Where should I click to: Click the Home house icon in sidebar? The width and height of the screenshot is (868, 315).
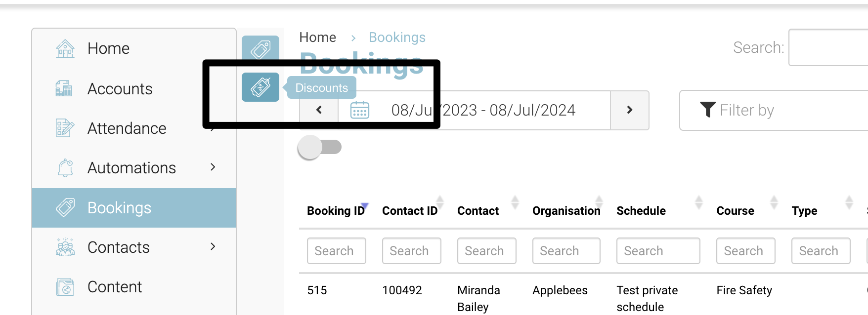click(65, 48)
